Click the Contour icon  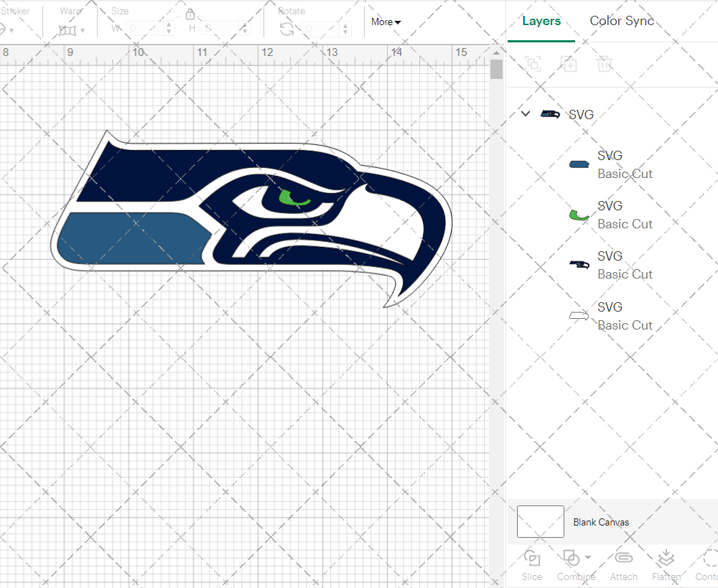pos(709,559)
